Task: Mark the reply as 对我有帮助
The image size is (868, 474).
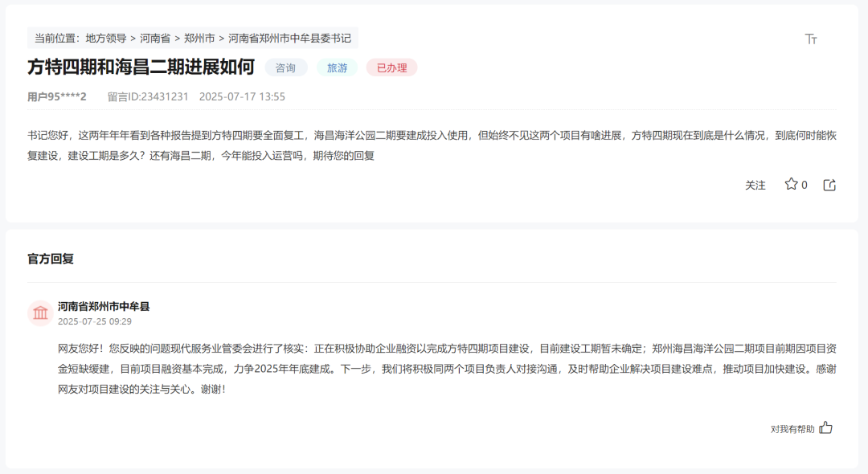Action: pos(792,429)
